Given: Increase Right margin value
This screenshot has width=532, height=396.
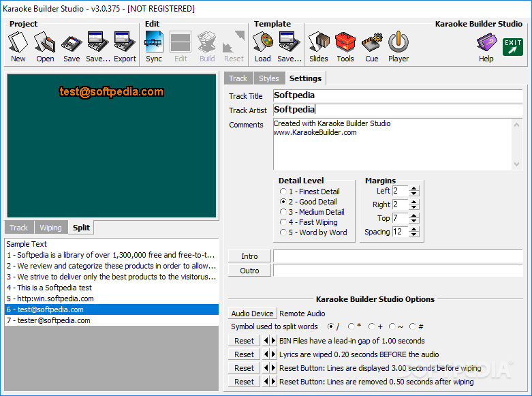Looking at the screenshot, I should coord(413,202).
